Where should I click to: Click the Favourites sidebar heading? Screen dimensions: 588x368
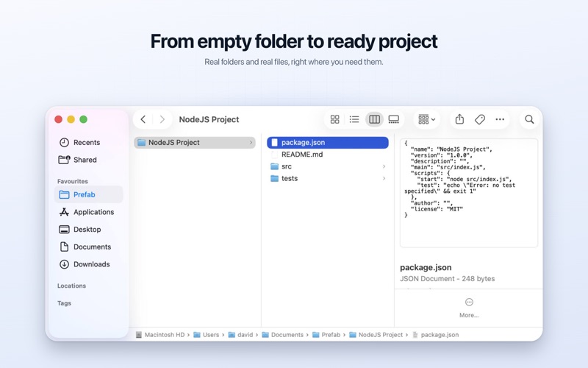(73, 181)
